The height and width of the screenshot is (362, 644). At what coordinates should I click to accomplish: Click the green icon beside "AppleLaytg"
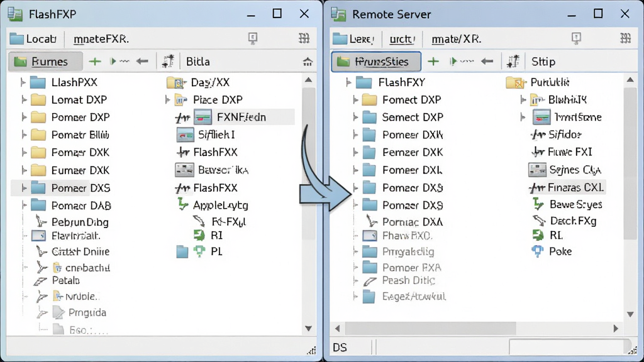(x=183, y=204)
